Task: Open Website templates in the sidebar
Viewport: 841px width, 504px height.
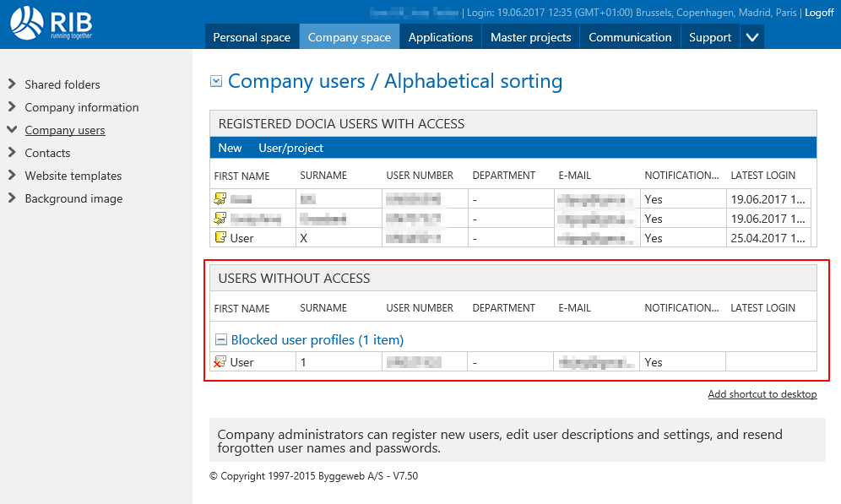Action: 73,176
